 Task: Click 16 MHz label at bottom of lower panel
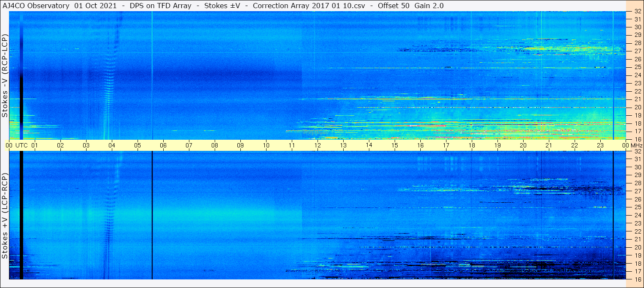pyautogui.click(x=637, y=279)
